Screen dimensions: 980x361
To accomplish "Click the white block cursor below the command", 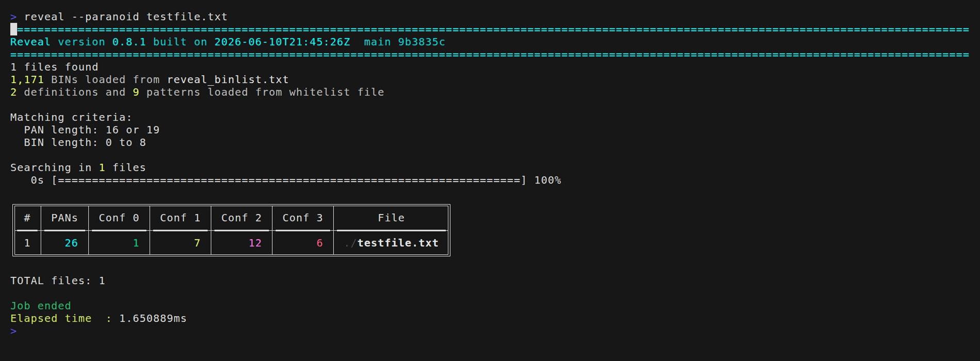I will coord(14,29).
